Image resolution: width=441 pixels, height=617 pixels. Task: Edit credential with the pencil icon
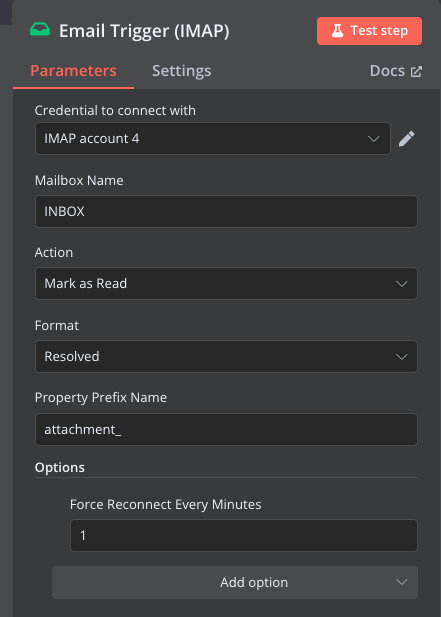pyautogui.click(x=406, y=139)
